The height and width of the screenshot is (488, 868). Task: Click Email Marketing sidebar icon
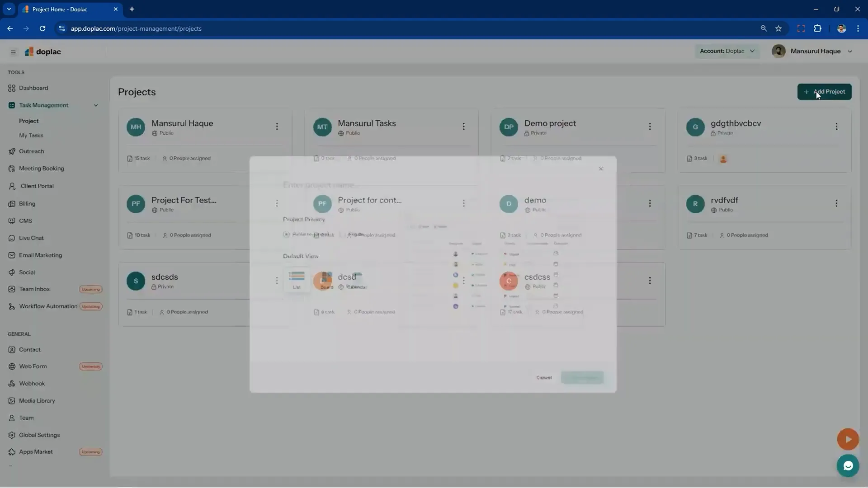11,254
